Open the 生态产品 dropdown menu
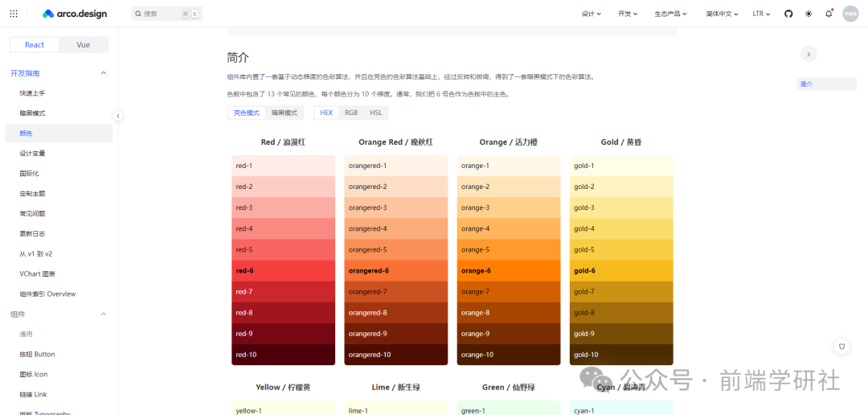This screenshot has width=868, height=415. (x=670, y=14)
